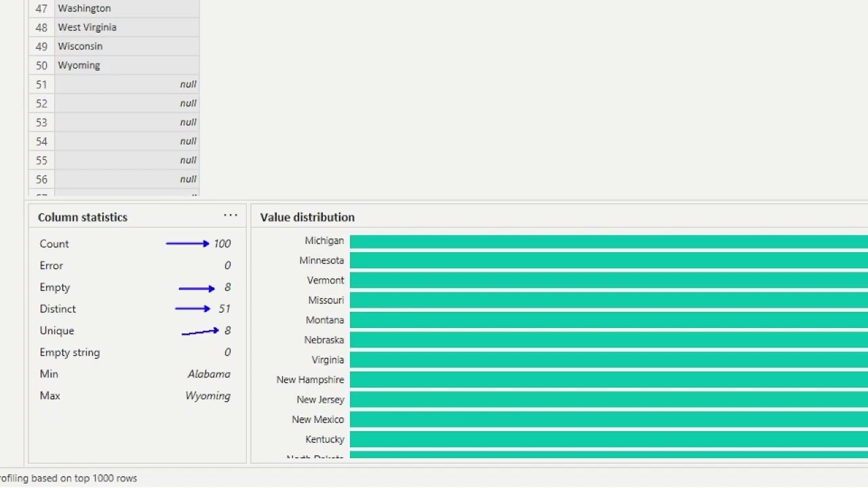Click the Minnesota label in value distribution

(321, 260)
